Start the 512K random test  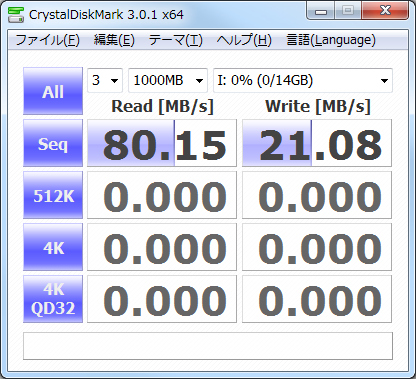53,195
